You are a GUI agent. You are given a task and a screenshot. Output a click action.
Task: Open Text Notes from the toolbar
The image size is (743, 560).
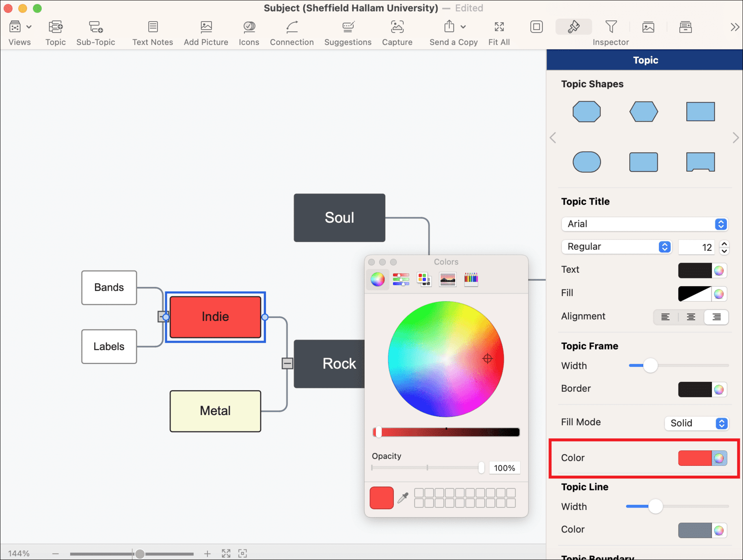[x=153, y=28]
